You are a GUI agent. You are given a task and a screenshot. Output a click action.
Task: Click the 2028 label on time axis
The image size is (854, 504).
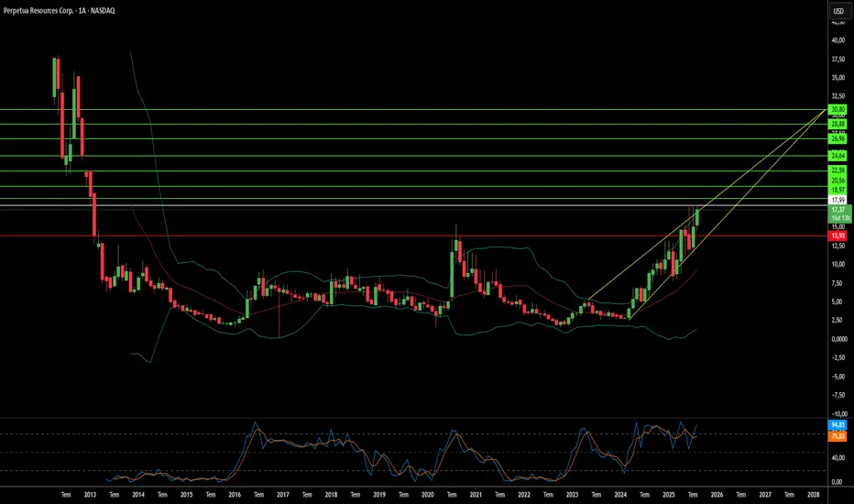(x=813, y=494)
